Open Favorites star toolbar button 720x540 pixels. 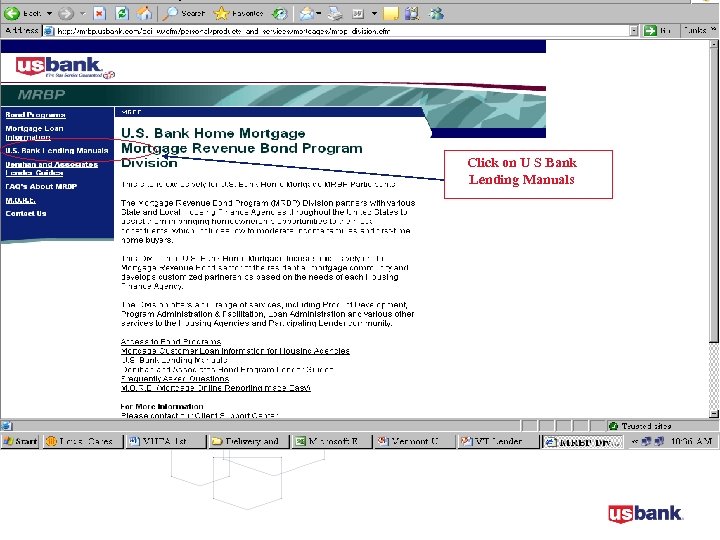[239, 13]
